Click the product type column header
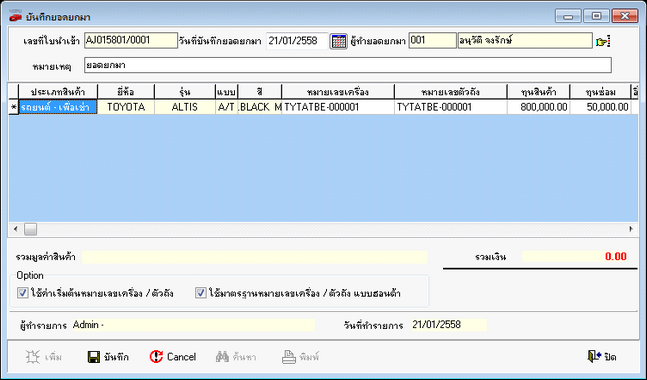Image resolution: width=647 pixels, height=380 pixels. coord(58,92)
